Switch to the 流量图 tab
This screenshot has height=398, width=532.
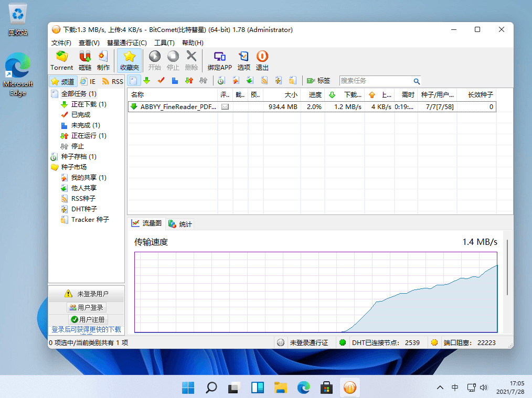point(147,223)
